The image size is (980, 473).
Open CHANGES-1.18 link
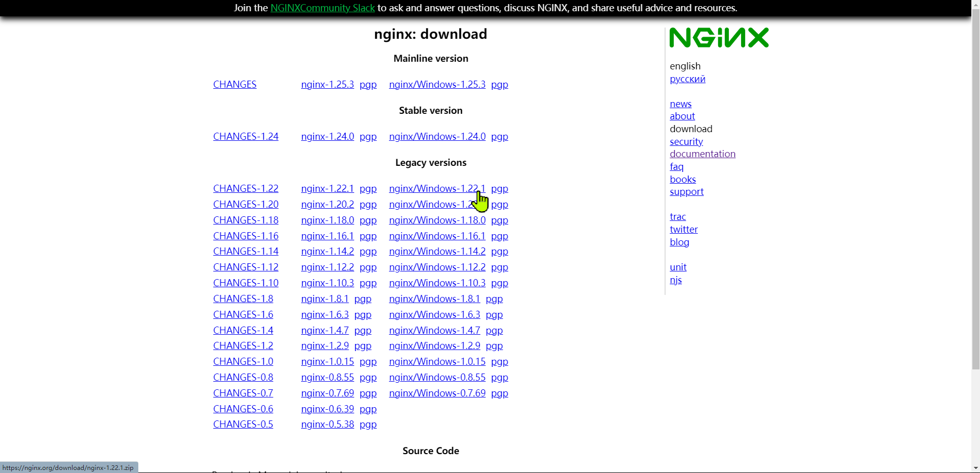(246, 220)
